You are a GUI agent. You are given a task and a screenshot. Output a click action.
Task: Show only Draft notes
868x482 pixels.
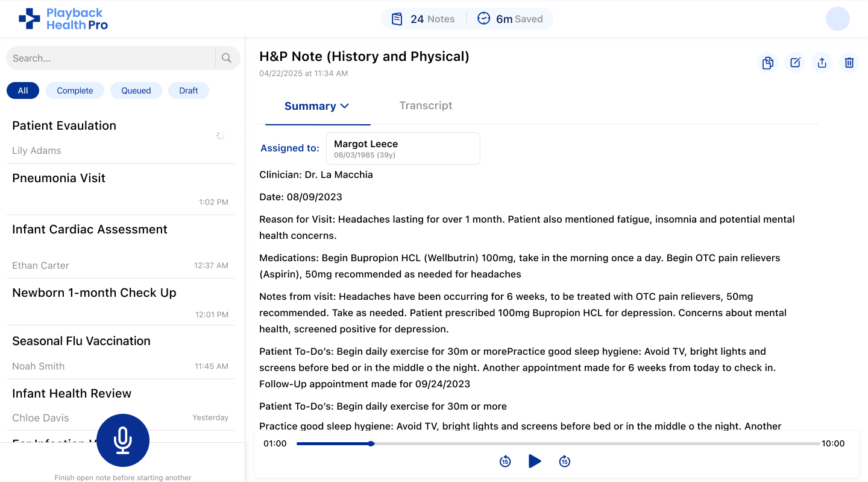pos(188,90)
